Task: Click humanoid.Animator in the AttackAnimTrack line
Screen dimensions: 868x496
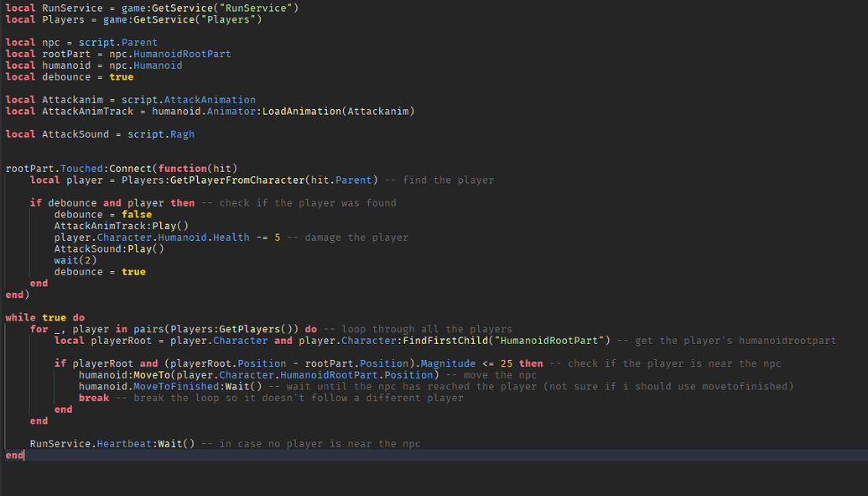Action: (x=204, y=112)
